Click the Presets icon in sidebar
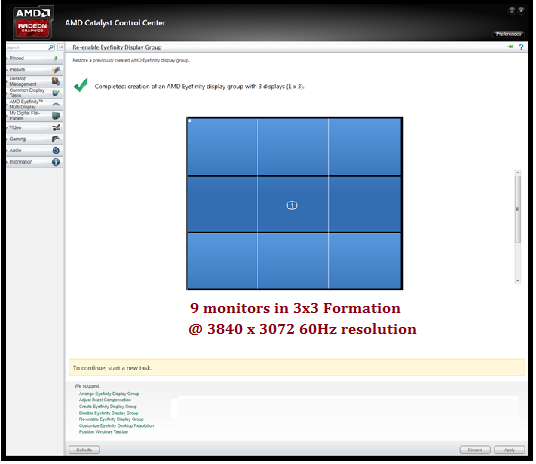The width and height of the screenshot is (536, 464). 56,70
